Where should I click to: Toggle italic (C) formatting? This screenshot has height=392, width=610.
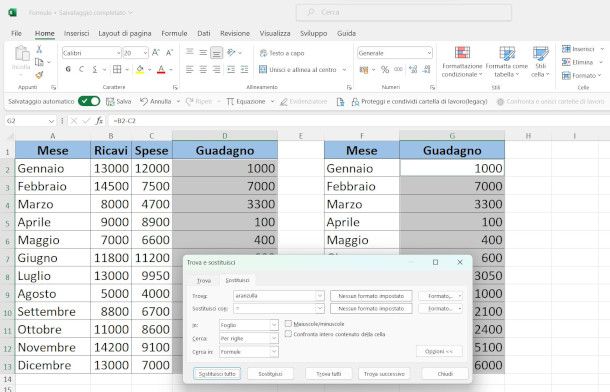point(81,70)
